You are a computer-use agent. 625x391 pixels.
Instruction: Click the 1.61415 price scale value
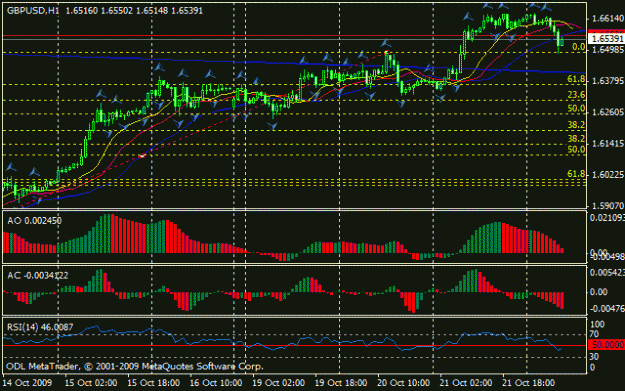(x=608, y=143)
